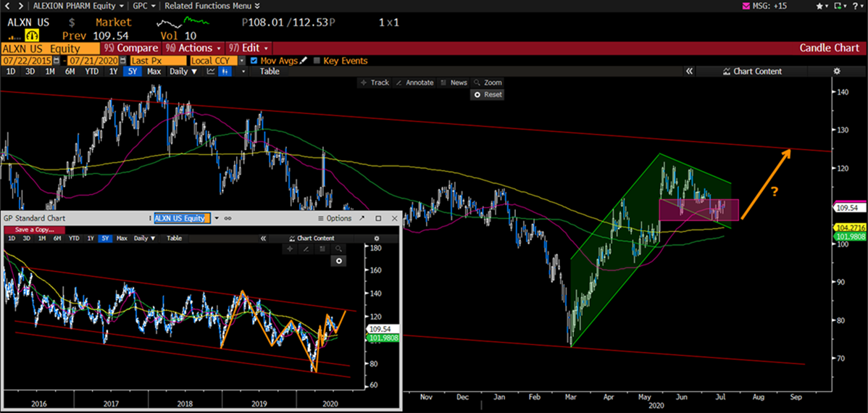The image size is (868, 413).
Task: Open settings gear in GP Standard Chart
Action: tap(377, 238)
